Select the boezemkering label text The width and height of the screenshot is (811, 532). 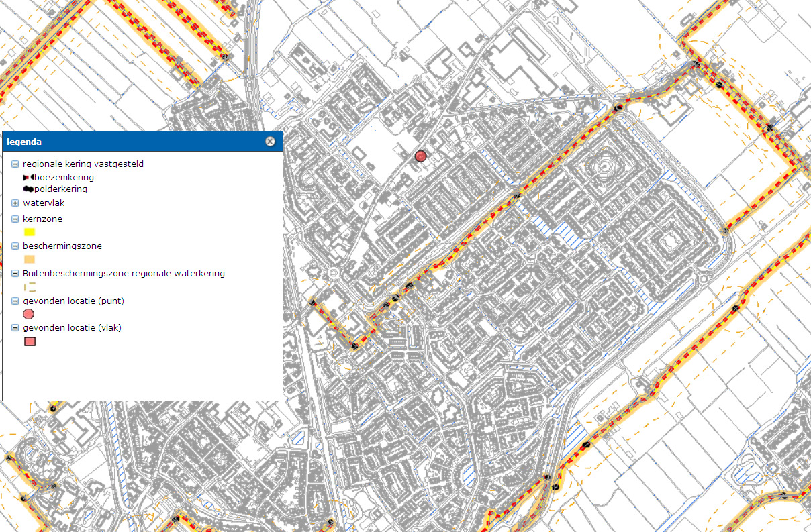[65, 177]
